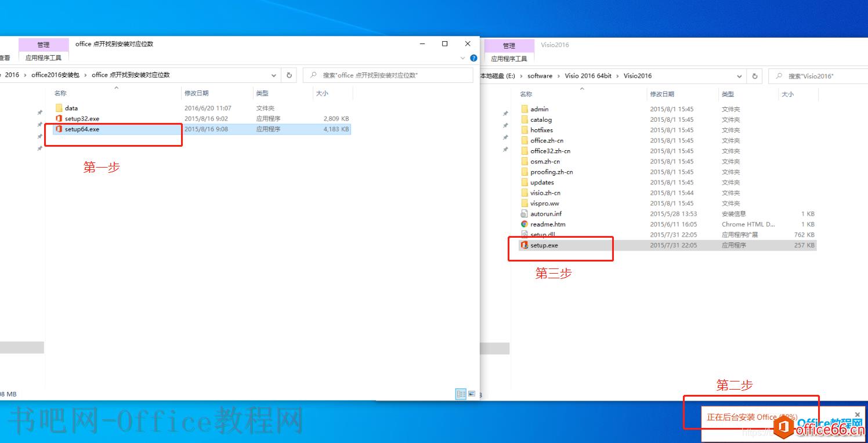Click the search magnifier in Visio2016 window
Image resolution: width=868 pixels, height=443 pixels.
click(779, 75)
